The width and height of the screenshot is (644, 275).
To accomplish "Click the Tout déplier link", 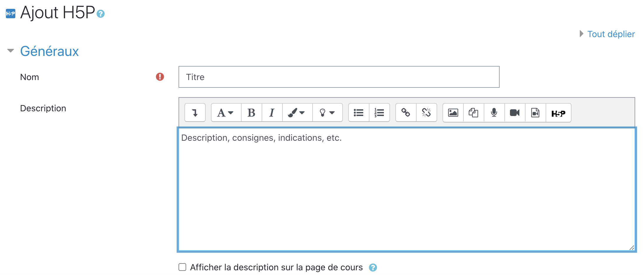I will [x=611, y=34].
